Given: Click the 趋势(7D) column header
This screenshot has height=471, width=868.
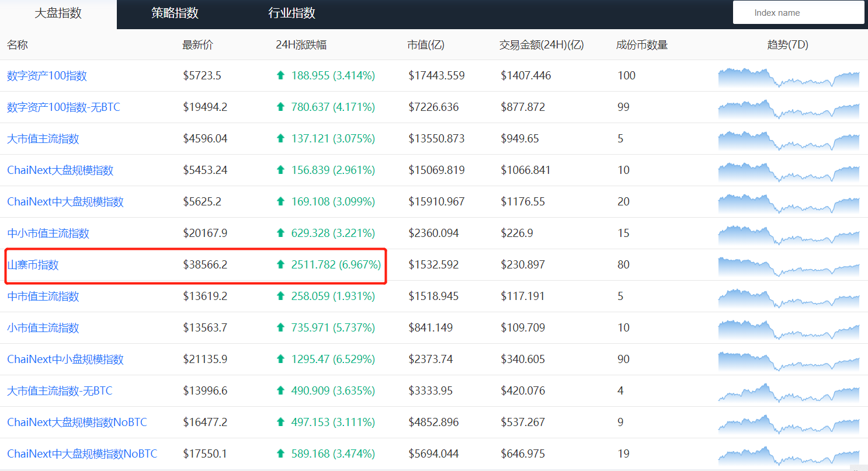Looking at the screenshot, I should [x=788, y=45].
